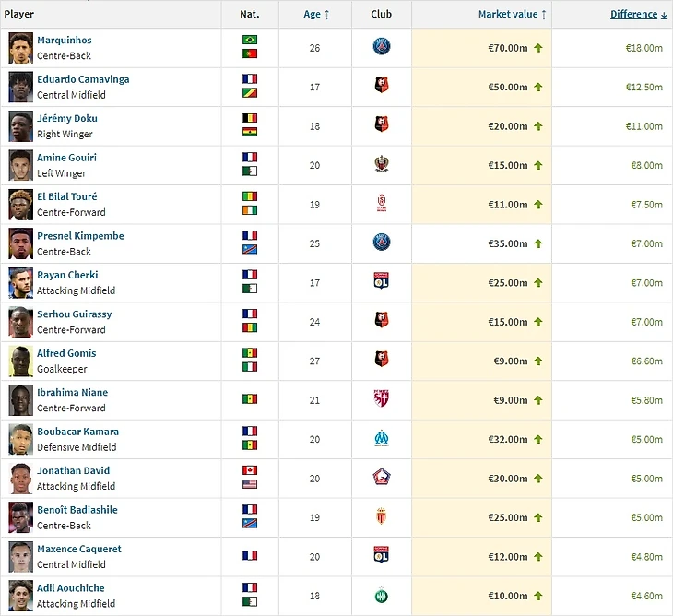
Task: Click the Reims crest in El Bilal Touré's row
Action: tap(382, 204)
